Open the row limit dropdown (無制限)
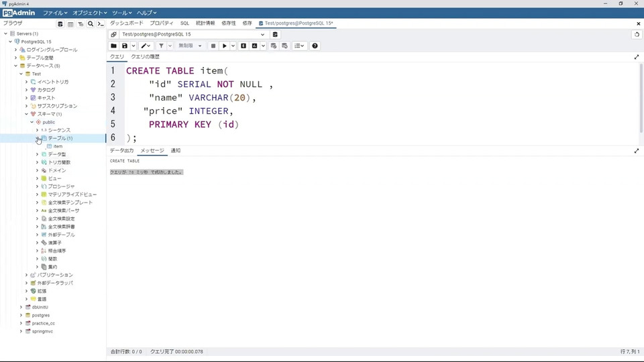 click(x=190, y=46)
